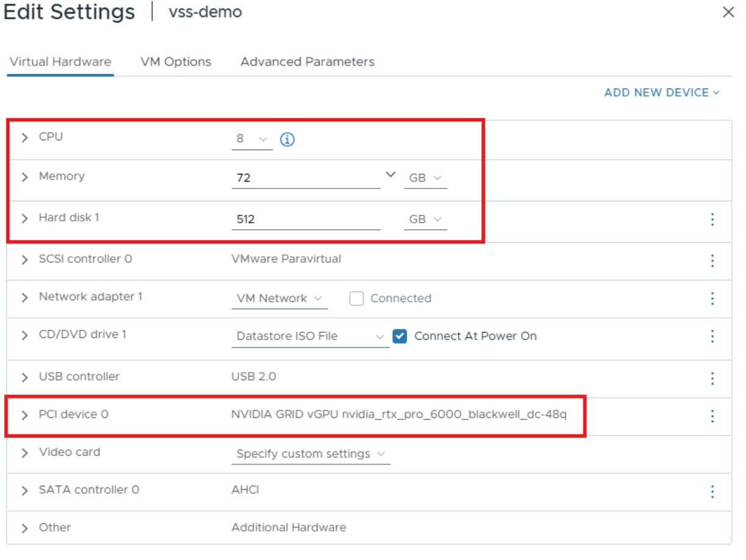This screenshot has height=560, width=746.
Task: Open the Advanced Parameters tab
Action: point(307,62)
